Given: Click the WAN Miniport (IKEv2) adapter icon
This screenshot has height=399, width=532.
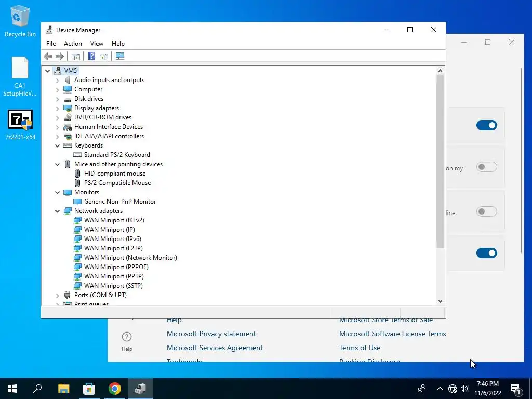Looking at the screenshot, I should coord(77,220).
